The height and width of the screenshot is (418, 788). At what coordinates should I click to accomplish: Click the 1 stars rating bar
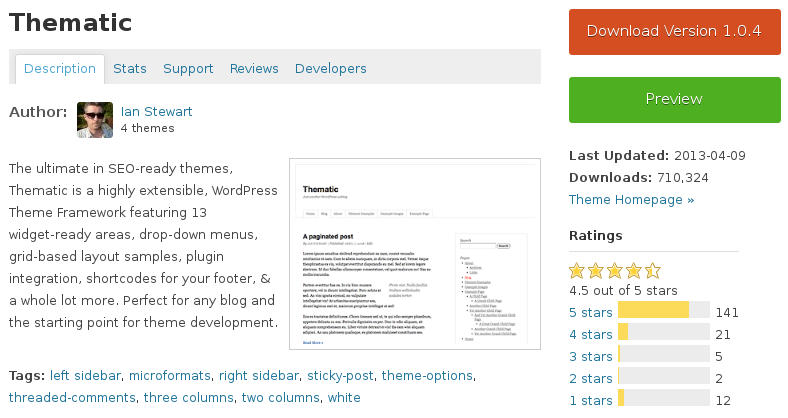coord(664,398)
